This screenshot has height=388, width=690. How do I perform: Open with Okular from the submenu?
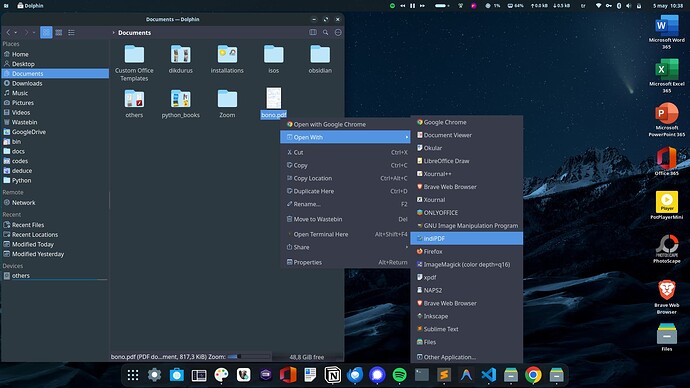466,148
